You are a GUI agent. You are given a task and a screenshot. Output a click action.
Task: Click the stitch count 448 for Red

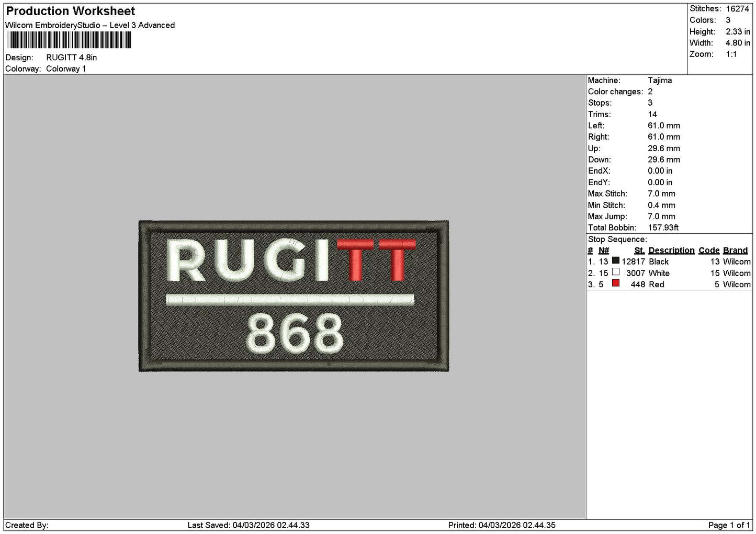click(638, 285)
